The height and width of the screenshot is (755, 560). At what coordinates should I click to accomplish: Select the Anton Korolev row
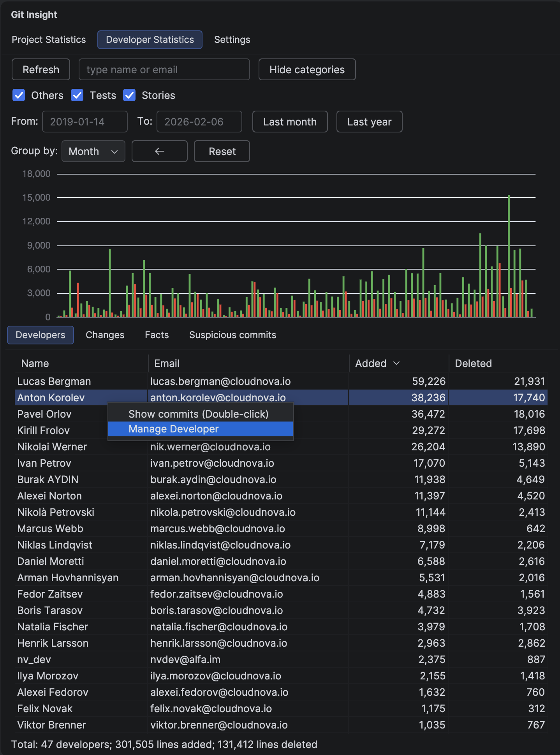click(281, 397)
